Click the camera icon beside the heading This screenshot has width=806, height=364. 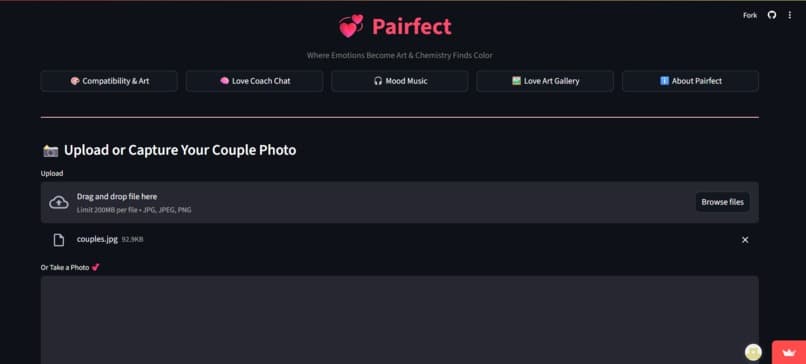coord(50,151)
